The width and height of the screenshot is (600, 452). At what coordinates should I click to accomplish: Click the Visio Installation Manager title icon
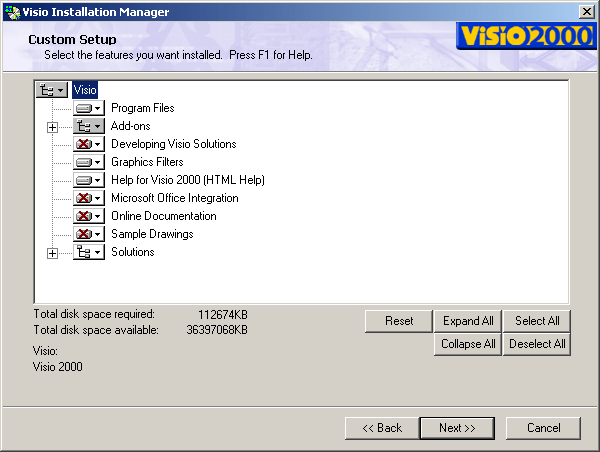tap(13, 12)
